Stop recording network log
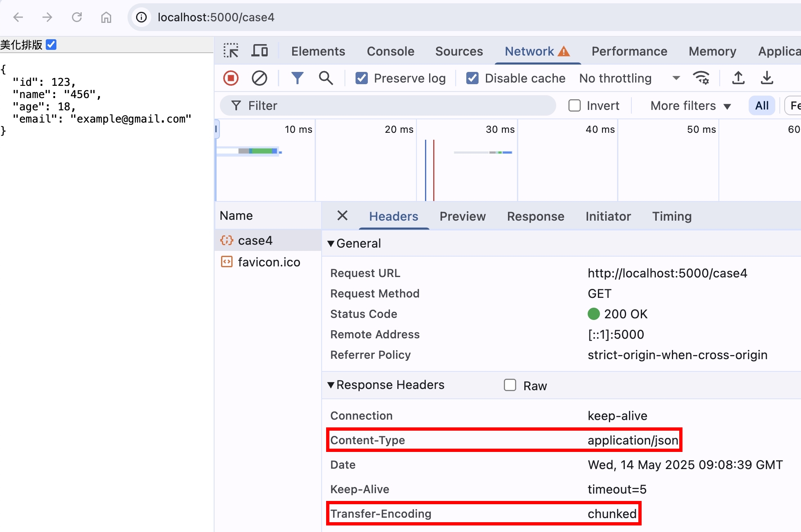Viewport: 801px width, 532px height. pos(231,78)
